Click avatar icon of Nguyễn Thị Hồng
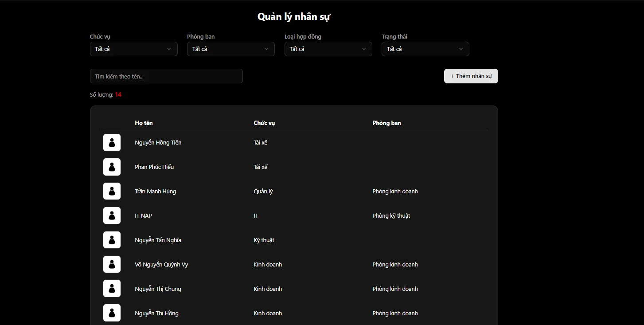 coord(112,313)
